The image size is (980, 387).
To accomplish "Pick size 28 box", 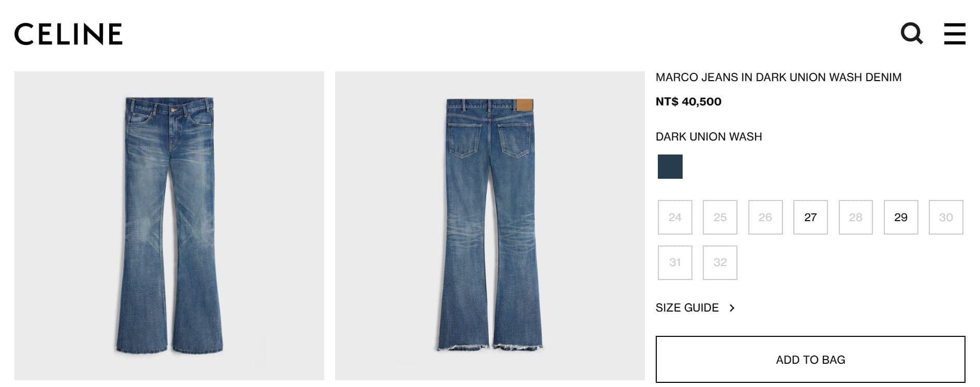I will pos(856,217).
